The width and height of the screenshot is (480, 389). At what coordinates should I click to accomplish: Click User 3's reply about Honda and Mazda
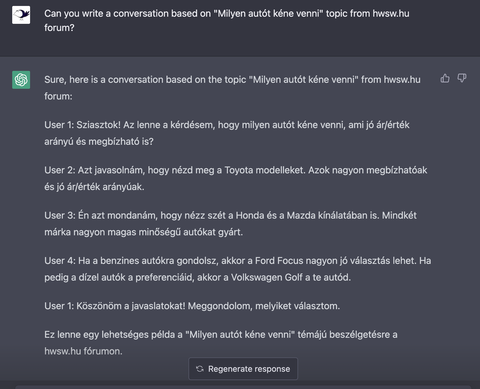(x=230, y=224)
